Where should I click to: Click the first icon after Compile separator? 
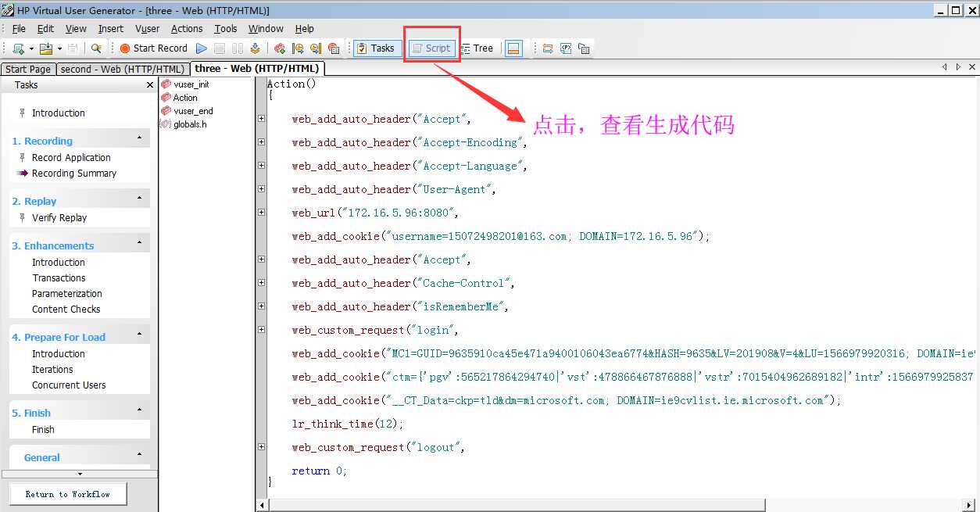[280, 48]
